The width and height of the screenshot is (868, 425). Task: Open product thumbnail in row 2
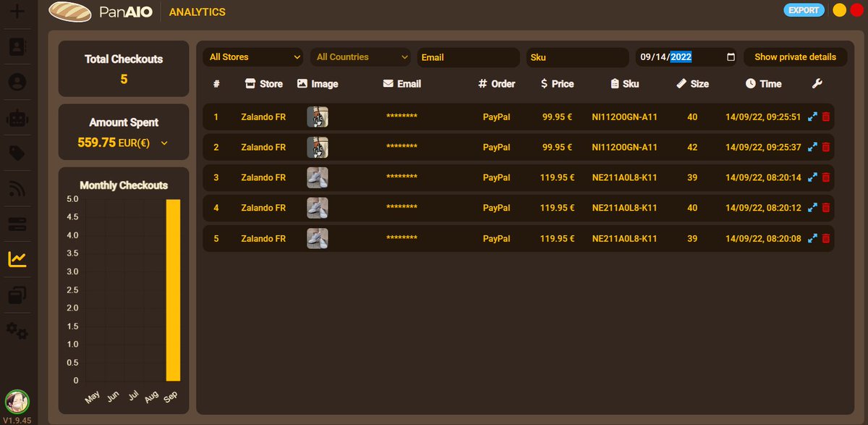pyautogui.click(x=318, y=147)
